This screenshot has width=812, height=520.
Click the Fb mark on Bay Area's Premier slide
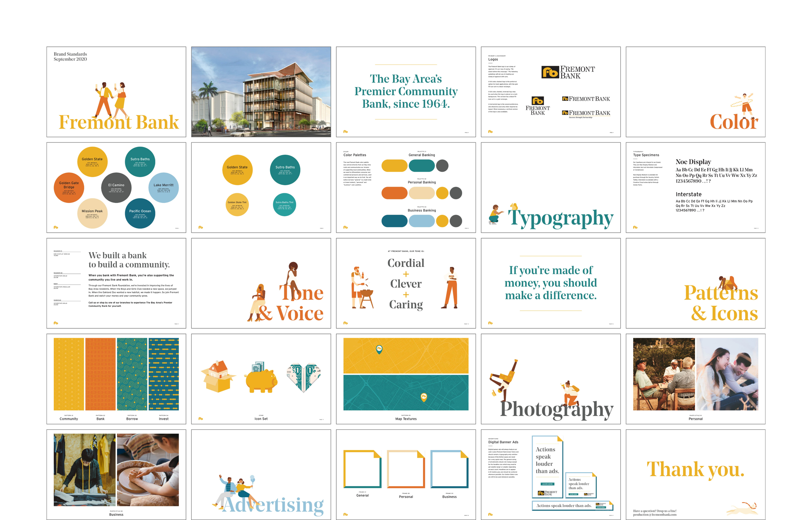click(346, 132)
